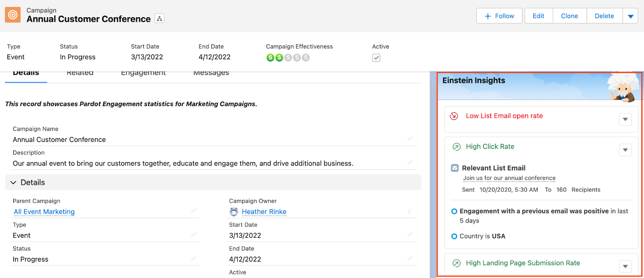The width and height of the screenshot is (644, 278).
Task: Open the 'Join us for our annual conference' email
Action: [509, 178]
